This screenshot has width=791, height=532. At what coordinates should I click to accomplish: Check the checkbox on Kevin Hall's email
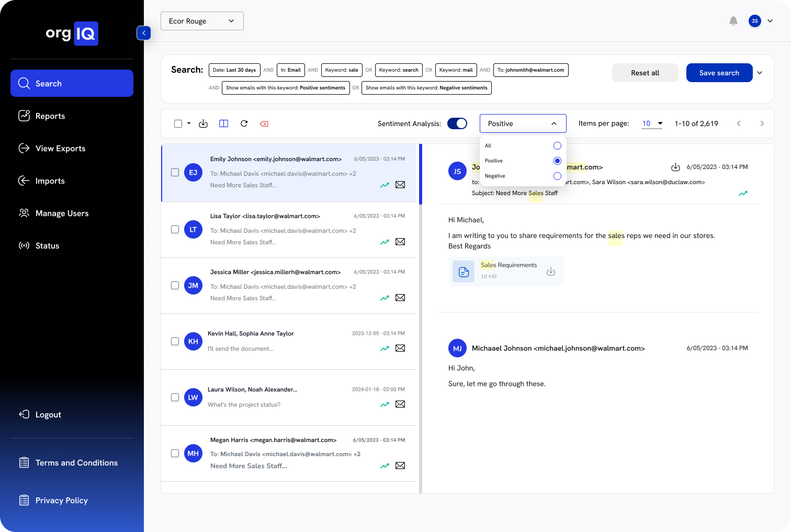pos(175,341)
